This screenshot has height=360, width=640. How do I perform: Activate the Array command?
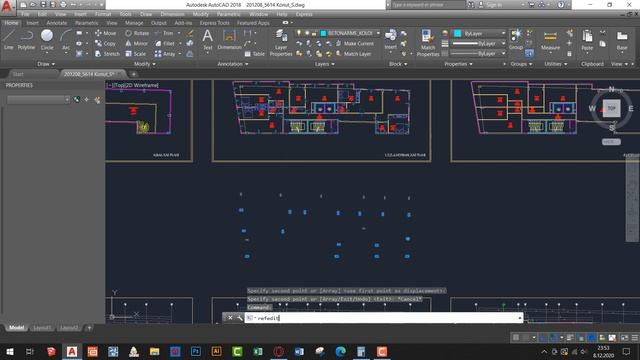165,53
